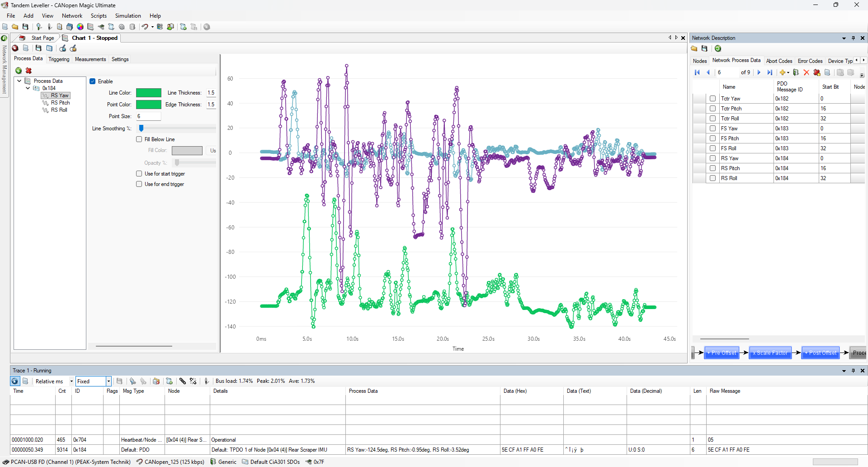This screenshot has width=868, height=467.
Task: Collapse the 0x184 tree node
Action: [x=28, y=88]
